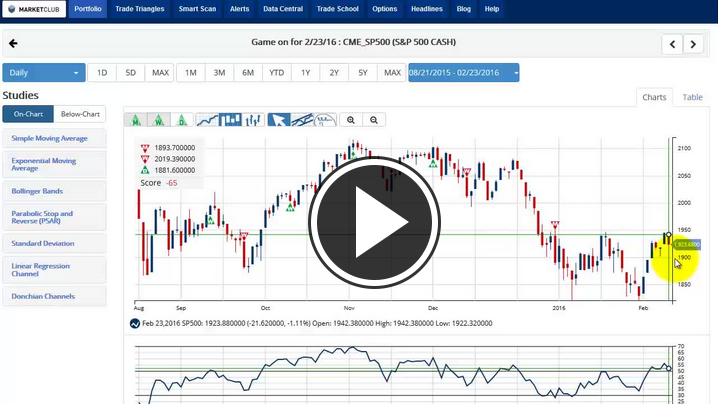
Task: Select Below-Chart studies
Action: [80, 114]
